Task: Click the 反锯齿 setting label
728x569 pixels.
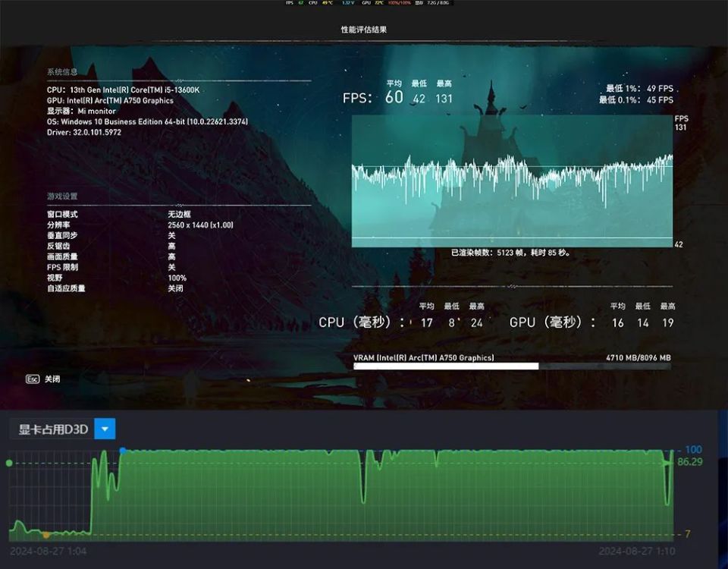Action: tap(58, 246)
